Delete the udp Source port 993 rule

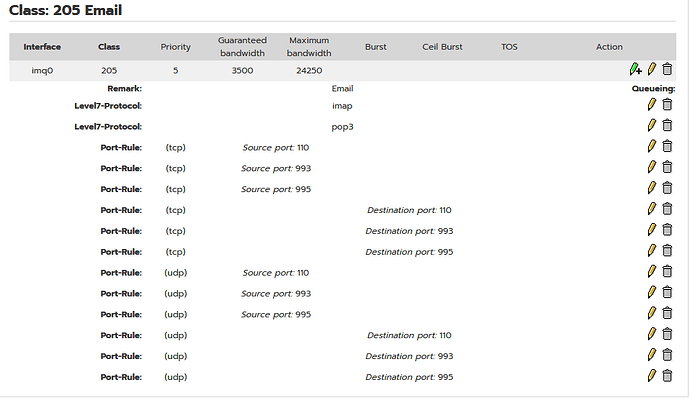point(668,292)
